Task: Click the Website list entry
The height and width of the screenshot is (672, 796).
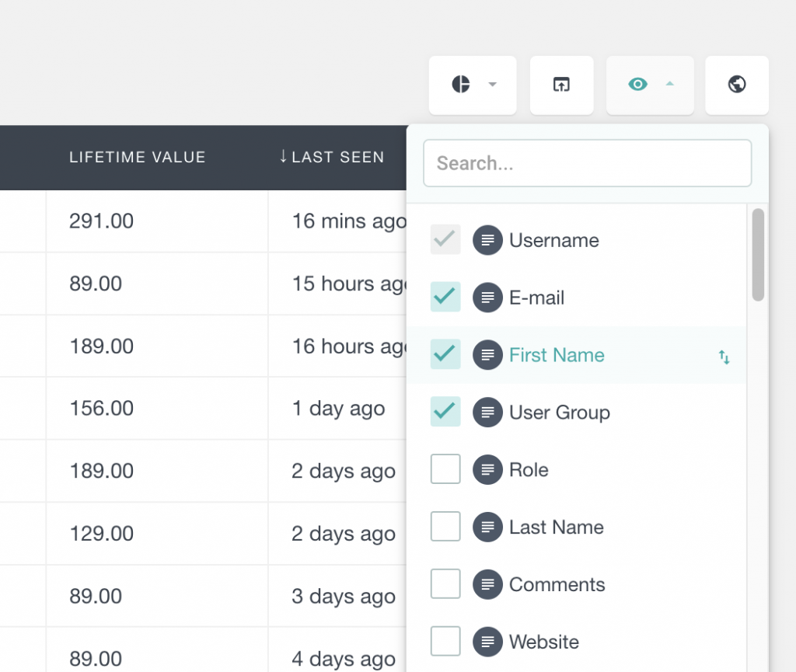Action: [x=543, y=641]
